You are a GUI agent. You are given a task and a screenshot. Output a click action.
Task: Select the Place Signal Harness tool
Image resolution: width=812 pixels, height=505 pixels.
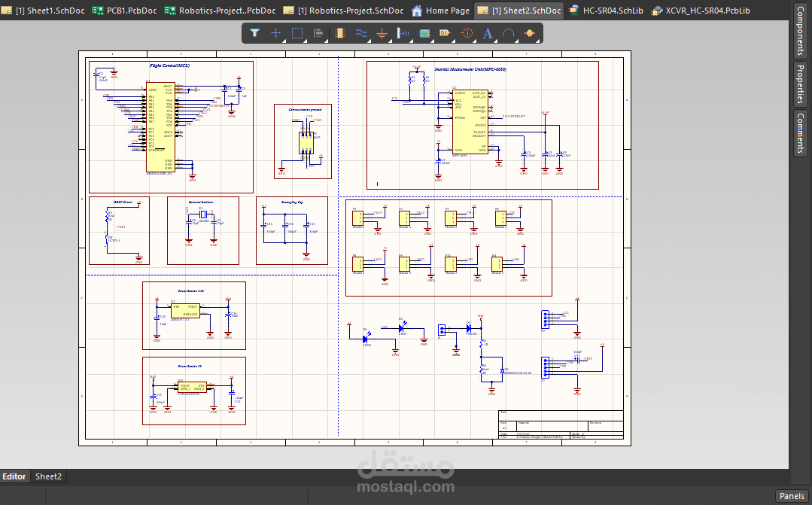pyautogui.click(x=403, y=33)
